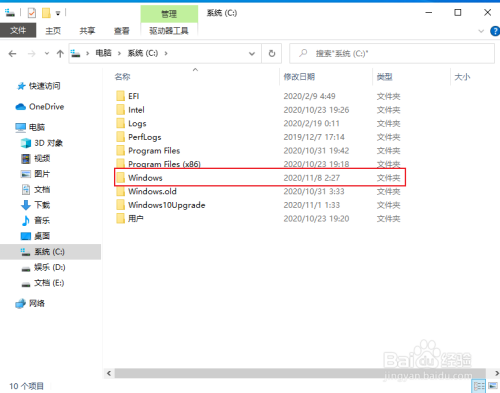
Task: Select the Program Files folder icon
Action: (x=120, y=151)
